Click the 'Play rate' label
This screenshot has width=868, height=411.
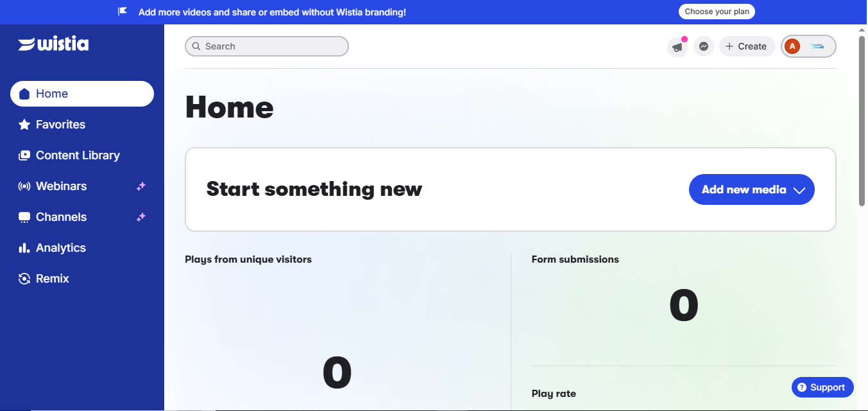554,393
